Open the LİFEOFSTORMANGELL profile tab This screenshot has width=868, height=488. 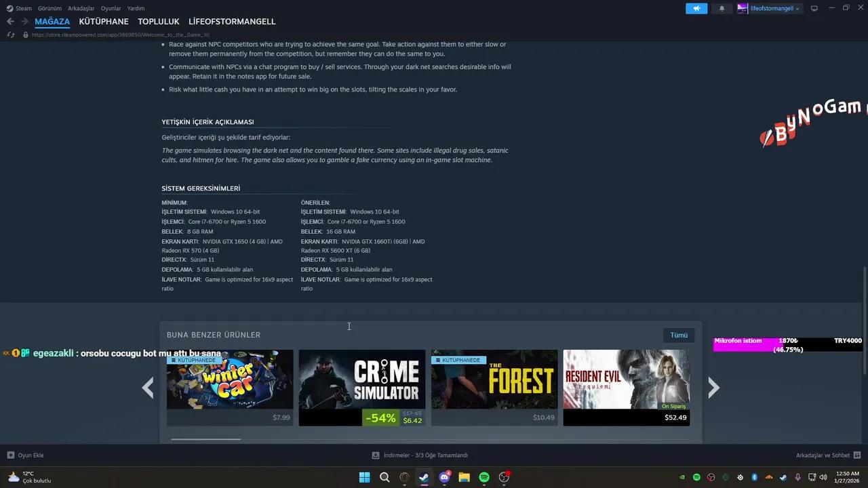[x=232, y=22]
